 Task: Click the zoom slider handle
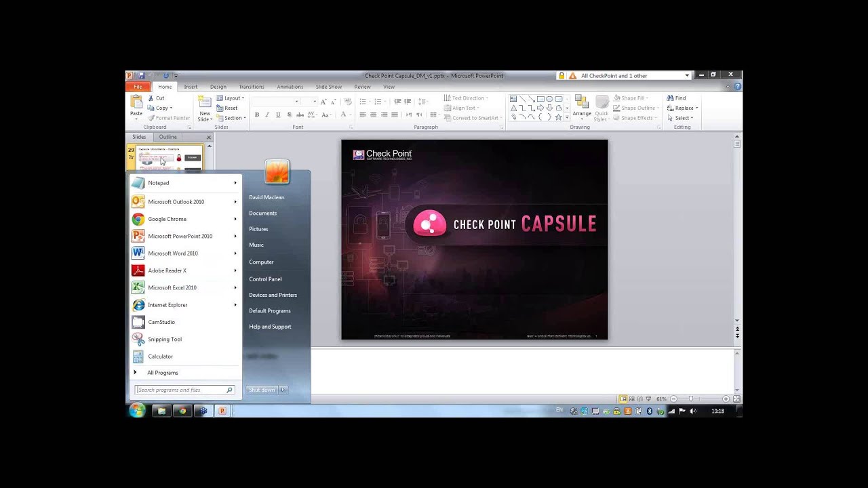[691, 399]
